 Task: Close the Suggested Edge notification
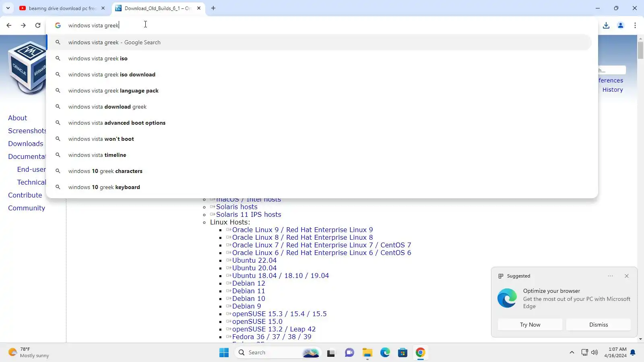point(627,276)
